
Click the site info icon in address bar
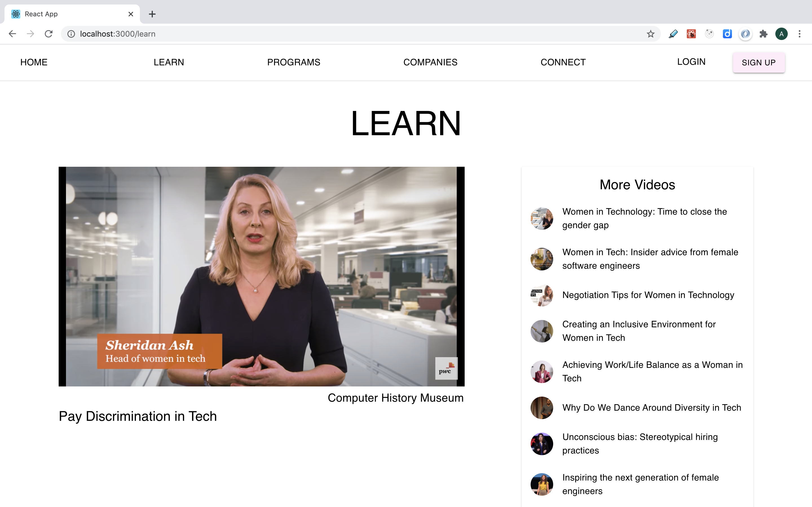pyautogui.click(x=71, y=34)
